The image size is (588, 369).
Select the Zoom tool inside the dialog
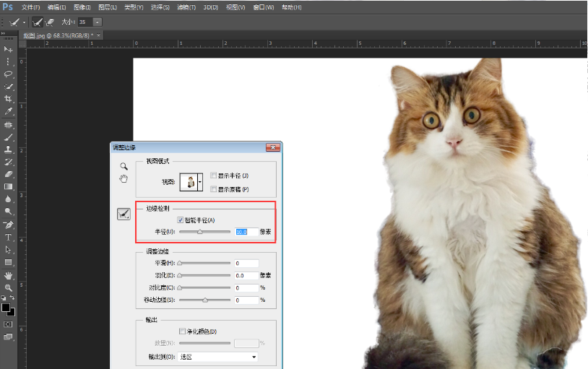click(x=124, y=166)
